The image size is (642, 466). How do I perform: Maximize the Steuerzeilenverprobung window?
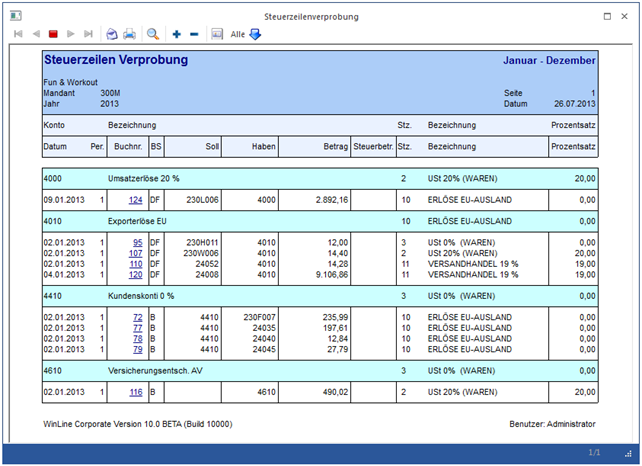(607, 16)
